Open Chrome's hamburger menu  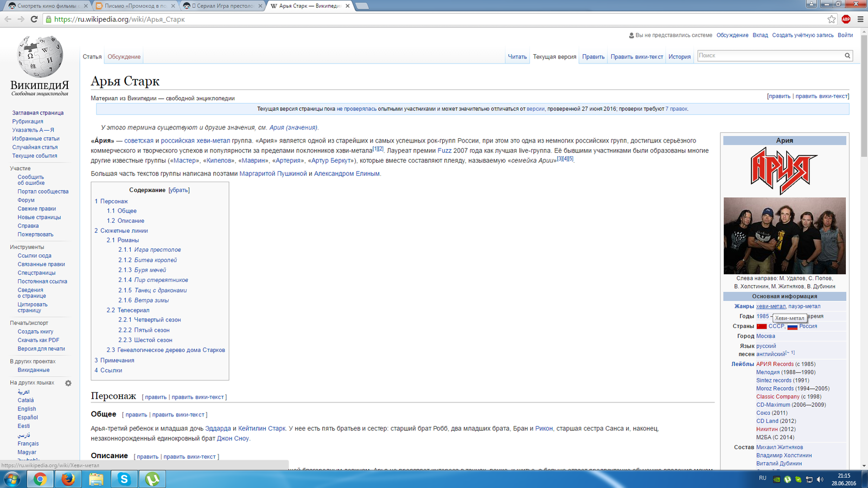[860, 19]
